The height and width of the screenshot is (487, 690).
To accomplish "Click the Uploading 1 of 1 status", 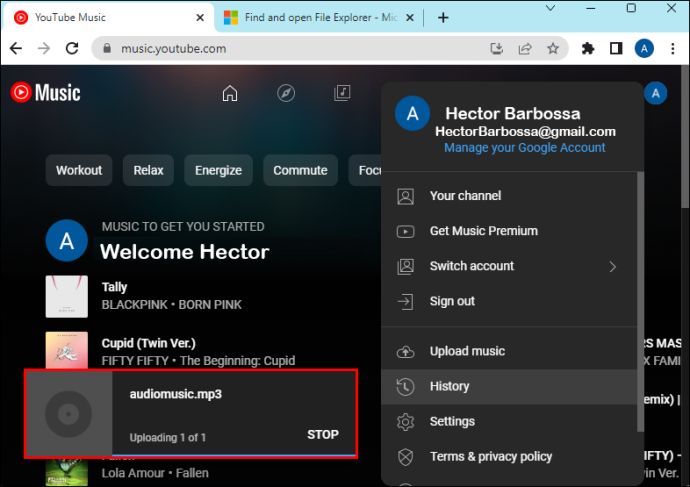I will [168, 438].
